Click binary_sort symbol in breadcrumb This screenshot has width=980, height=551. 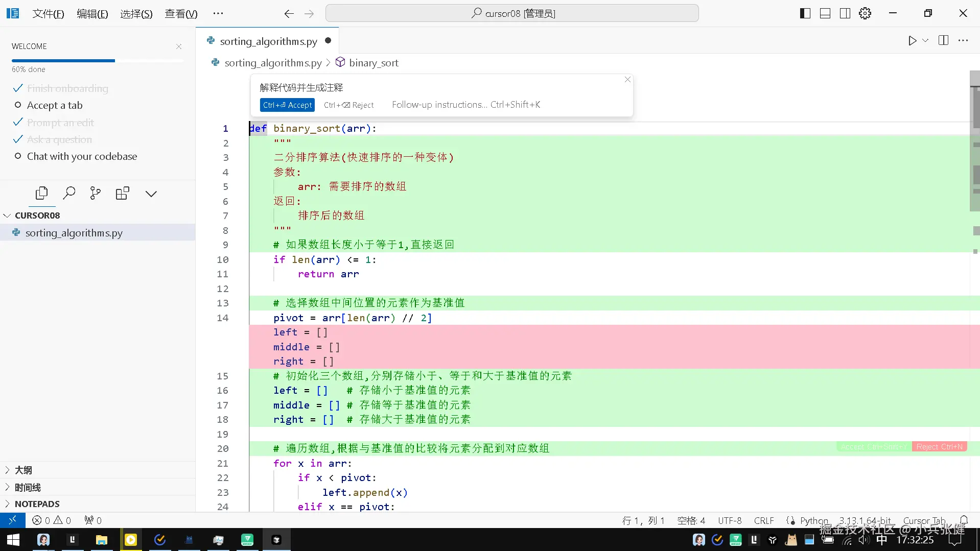(x=374, y=63)
